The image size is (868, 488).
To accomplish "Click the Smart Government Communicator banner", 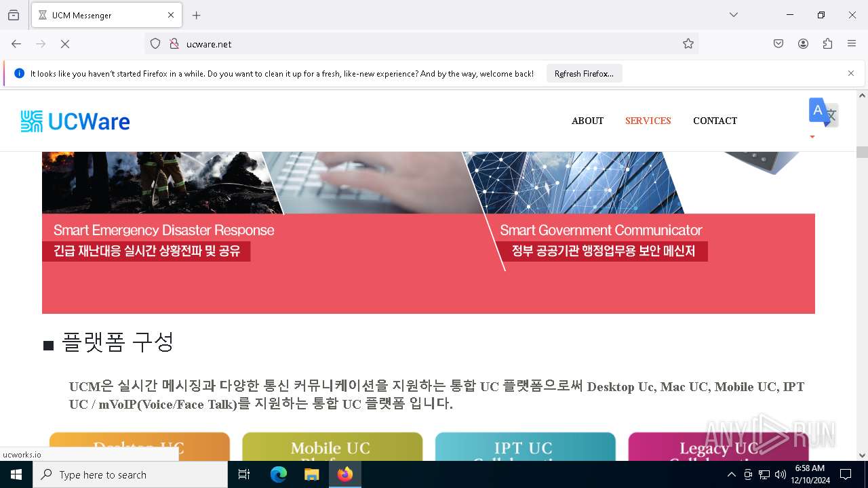I will pos(601,230).
